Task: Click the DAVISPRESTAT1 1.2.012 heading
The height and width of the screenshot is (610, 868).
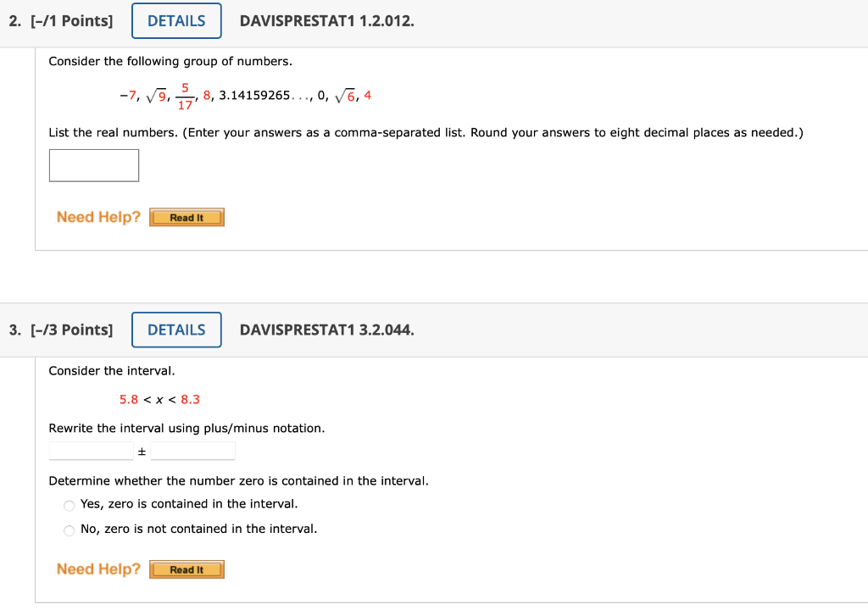Action: [326, 20]
